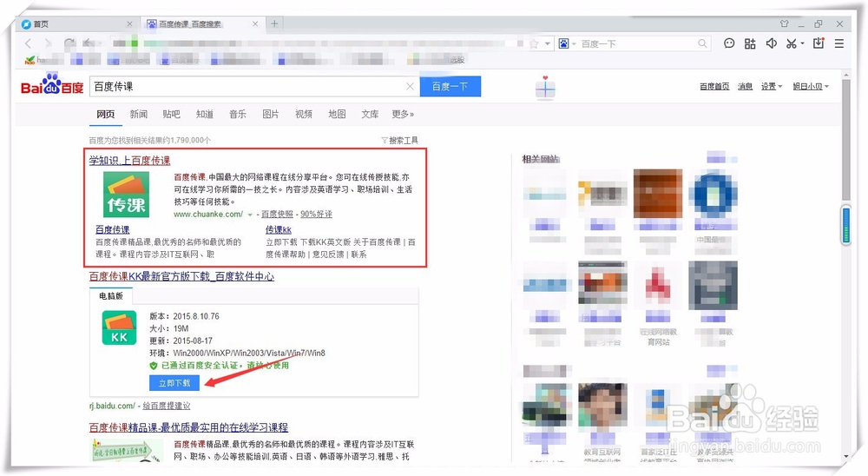Select the 文库 search tab
This screenshot has width=868, height=476.
(x=370, y=114)
